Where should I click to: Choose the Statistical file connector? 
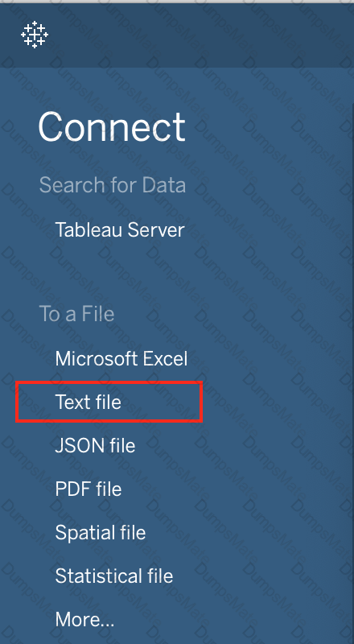pyautogui.click(x=114, y=576)
